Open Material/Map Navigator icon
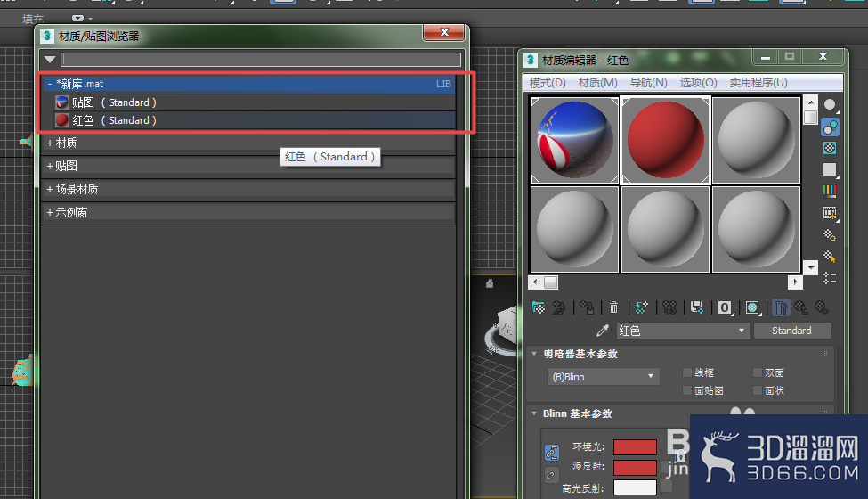Screen dimensions: 868x499 point(829,278)
